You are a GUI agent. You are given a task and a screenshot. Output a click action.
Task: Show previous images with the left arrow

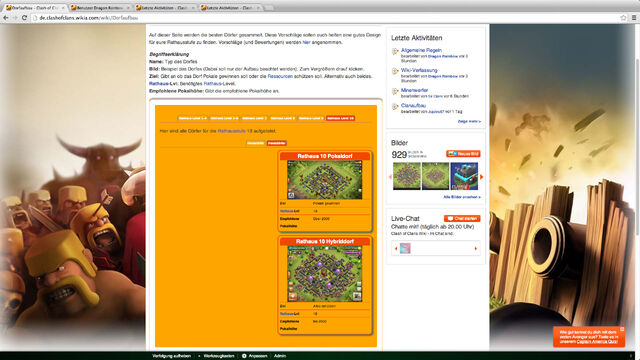pyautogui.click(x=390, y=177)
